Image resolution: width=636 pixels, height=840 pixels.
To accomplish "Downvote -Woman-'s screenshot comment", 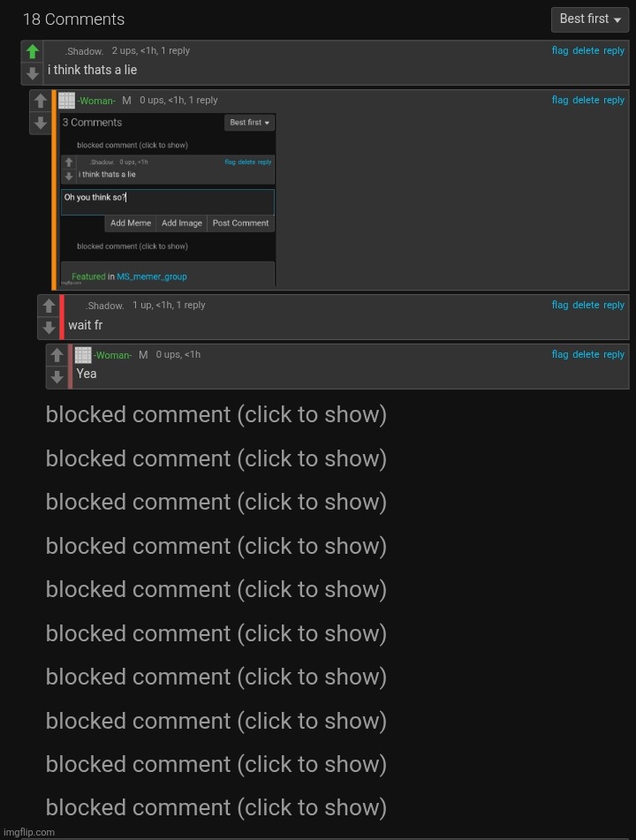I will click(x=40, y=123).
